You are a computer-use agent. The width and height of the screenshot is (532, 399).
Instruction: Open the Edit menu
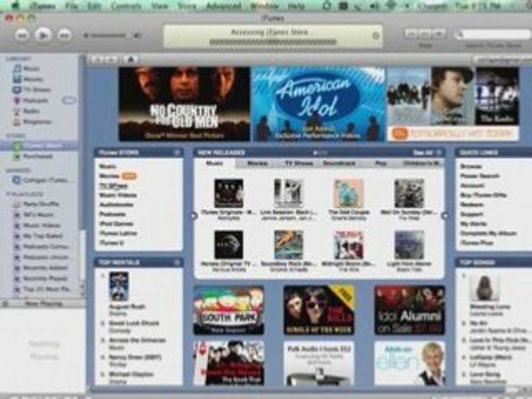click(x=94, y=6)
